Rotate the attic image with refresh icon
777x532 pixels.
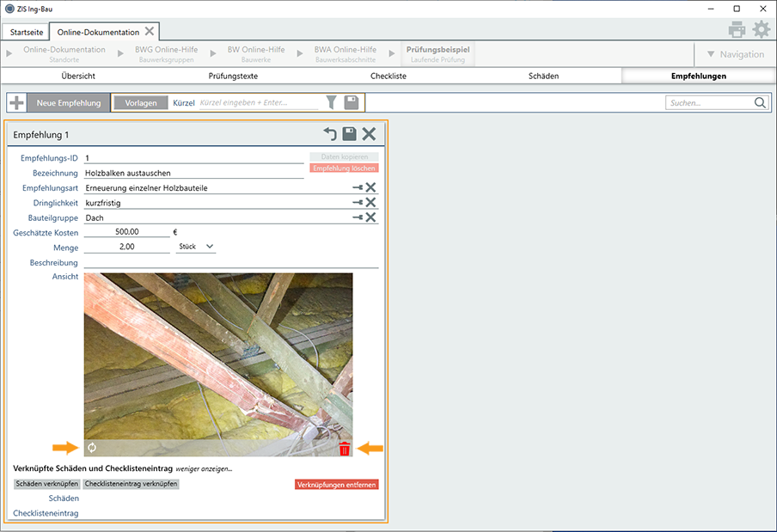(x=93, y=448)
